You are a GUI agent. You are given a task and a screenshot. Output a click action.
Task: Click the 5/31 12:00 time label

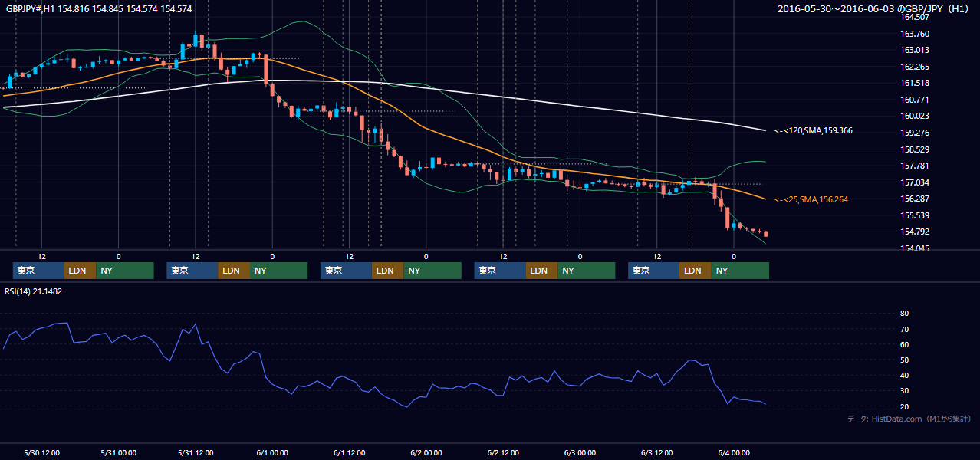(196, 453)
